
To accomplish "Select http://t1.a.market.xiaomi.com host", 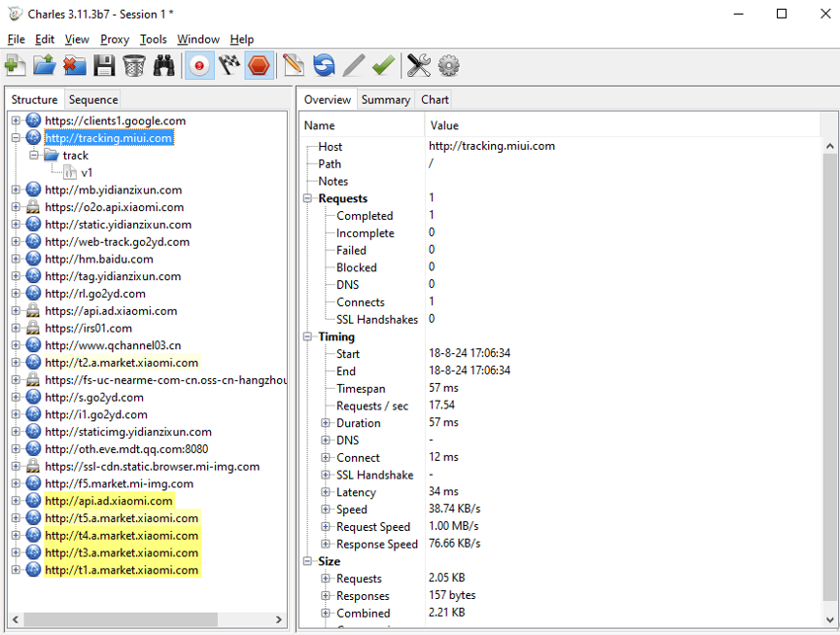I will pyautogui.click(x=122, y=570).
